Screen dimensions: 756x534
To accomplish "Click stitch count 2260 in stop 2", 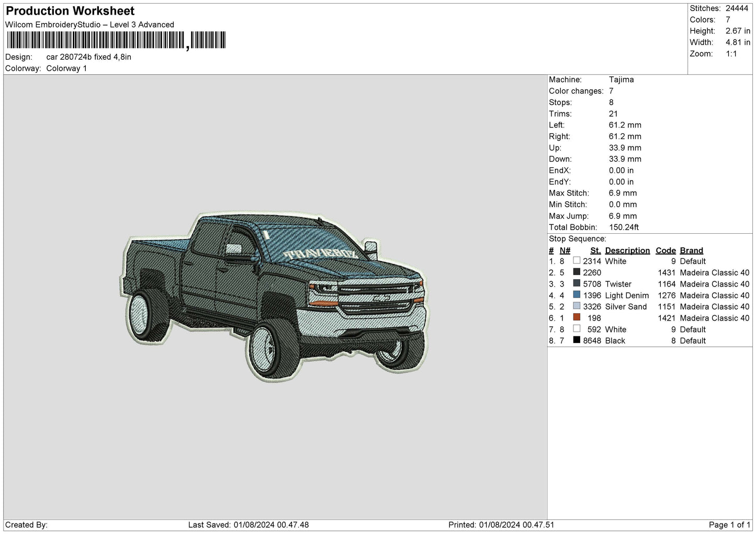I will pyautogui.click(x=592, y=272).
